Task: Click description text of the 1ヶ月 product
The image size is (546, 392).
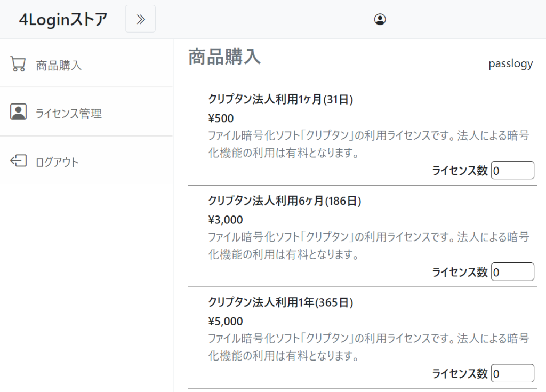Action: (x=368, y=144)
